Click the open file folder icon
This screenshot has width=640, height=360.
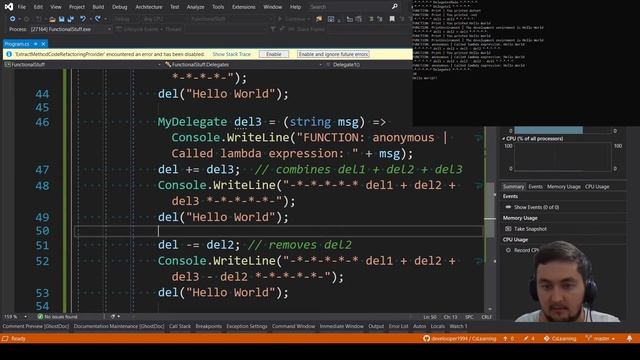(52, 19)
